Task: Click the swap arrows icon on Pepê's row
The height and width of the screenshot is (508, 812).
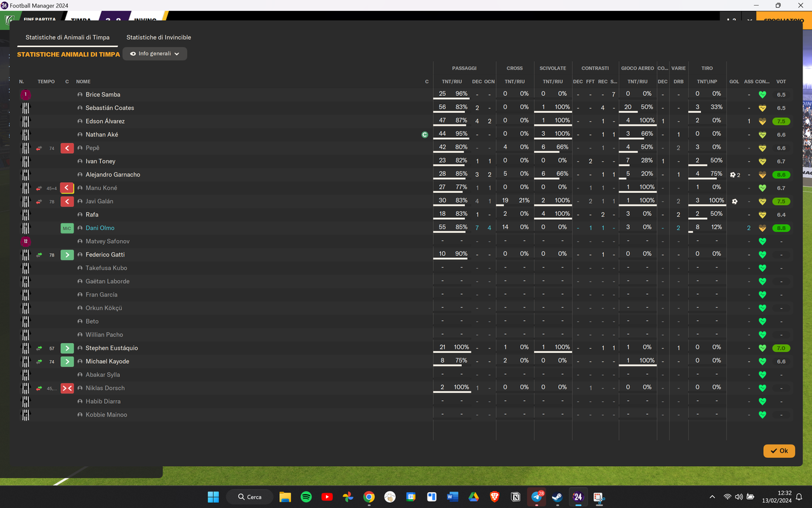Action: pos(39,148)
